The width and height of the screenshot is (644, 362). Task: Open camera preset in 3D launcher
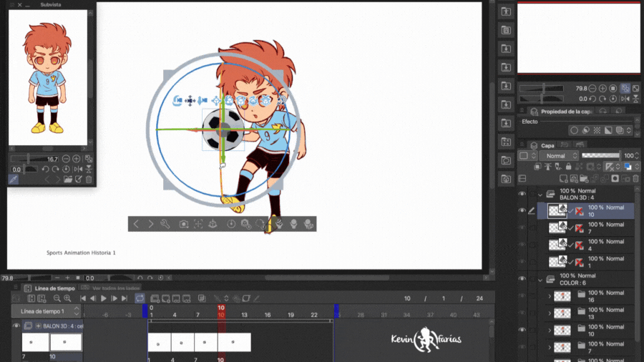click(184, 224)
